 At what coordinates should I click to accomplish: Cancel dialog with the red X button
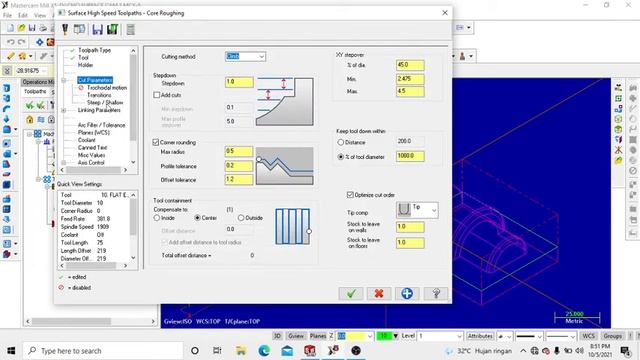click(379, 293)
